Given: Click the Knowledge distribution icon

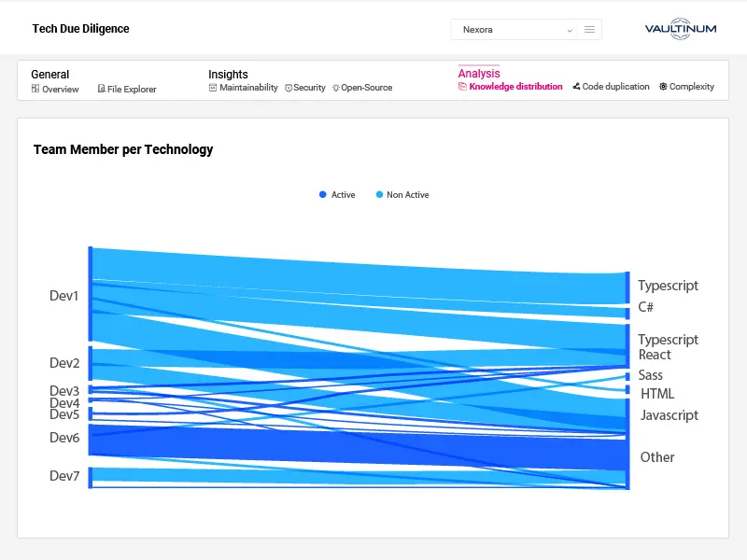Looking at the screenshot, I should click(x=462, y=87).
